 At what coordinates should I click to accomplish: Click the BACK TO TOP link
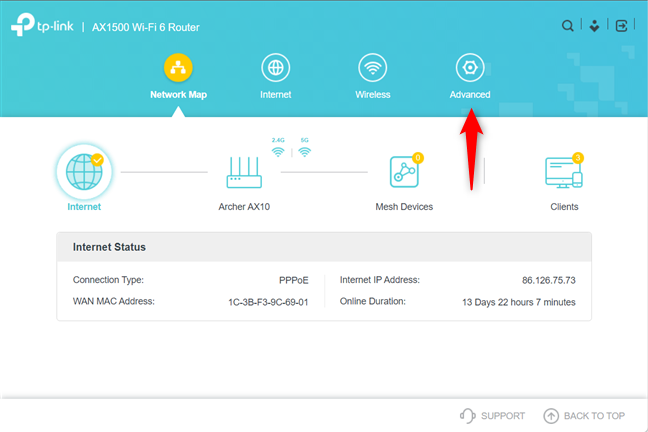594,416
